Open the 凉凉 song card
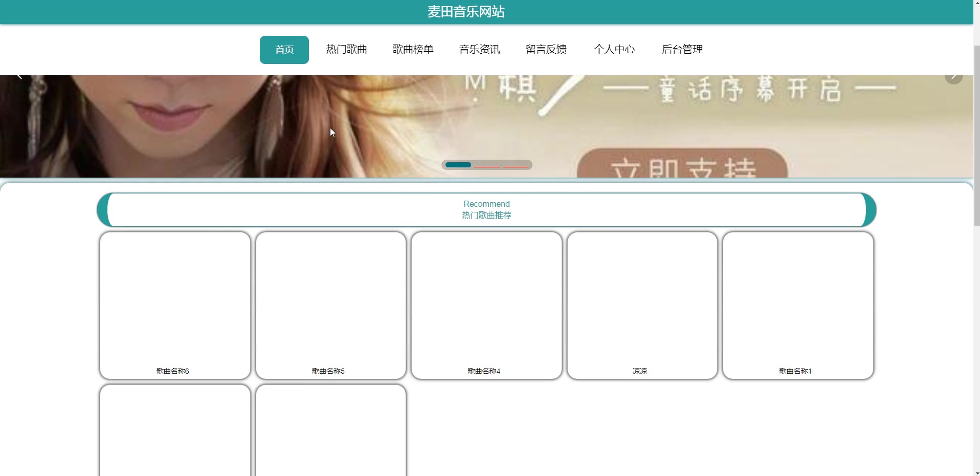 click(x=642, y=306)
